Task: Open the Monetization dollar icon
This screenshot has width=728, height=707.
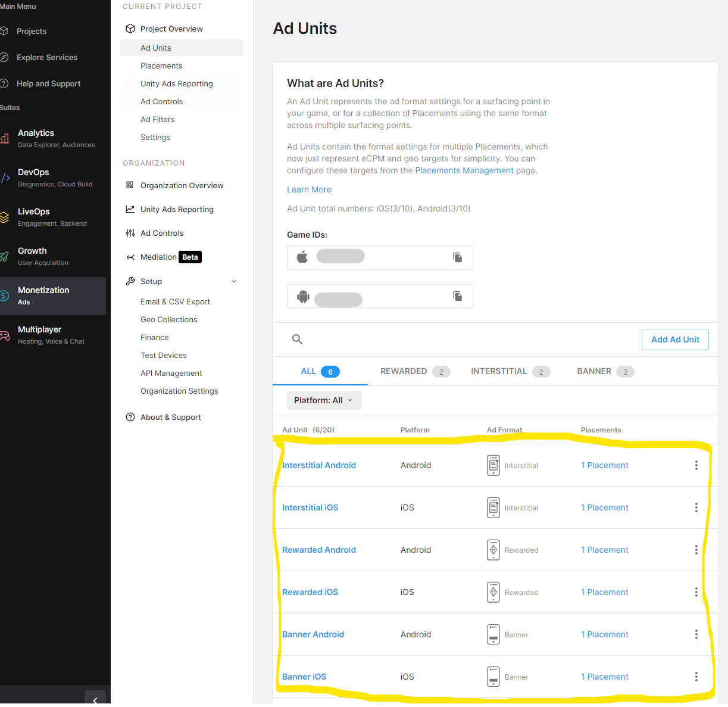Action: (4, 295)
